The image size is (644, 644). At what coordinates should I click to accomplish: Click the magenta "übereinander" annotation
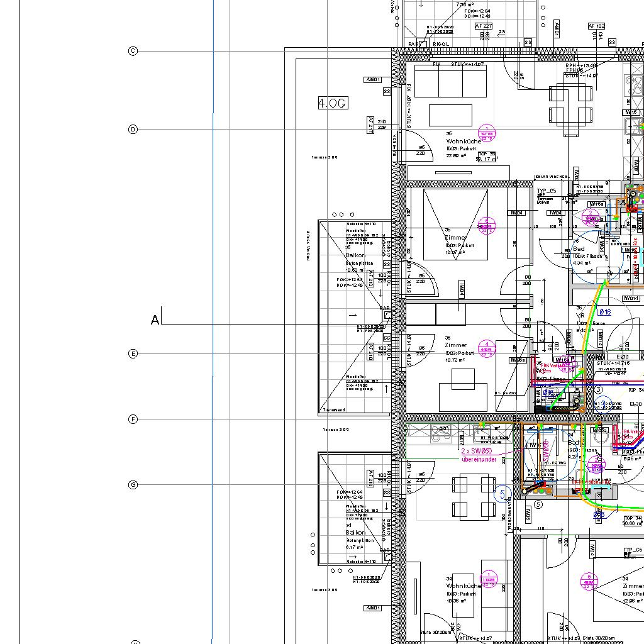[x=479, y=459]
